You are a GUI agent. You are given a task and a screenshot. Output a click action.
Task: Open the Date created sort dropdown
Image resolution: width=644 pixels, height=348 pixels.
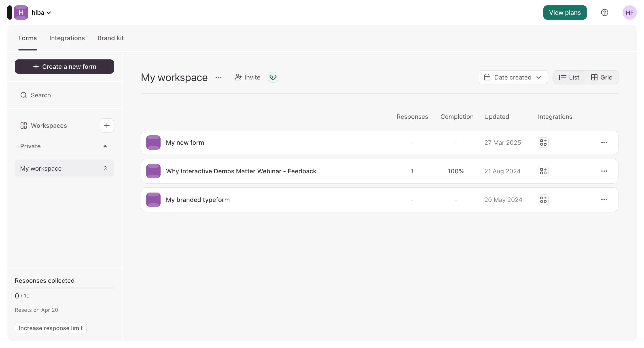tap(513, 77)
